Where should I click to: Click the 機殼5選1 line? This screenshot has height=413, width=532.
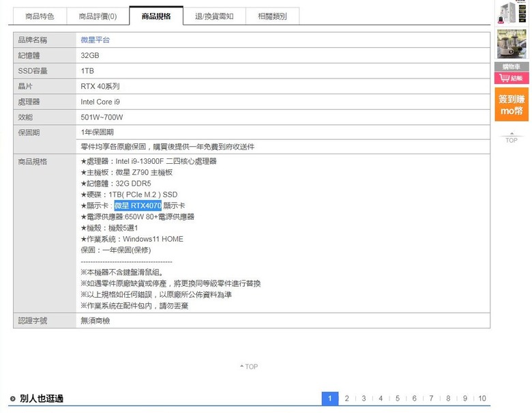109,228
